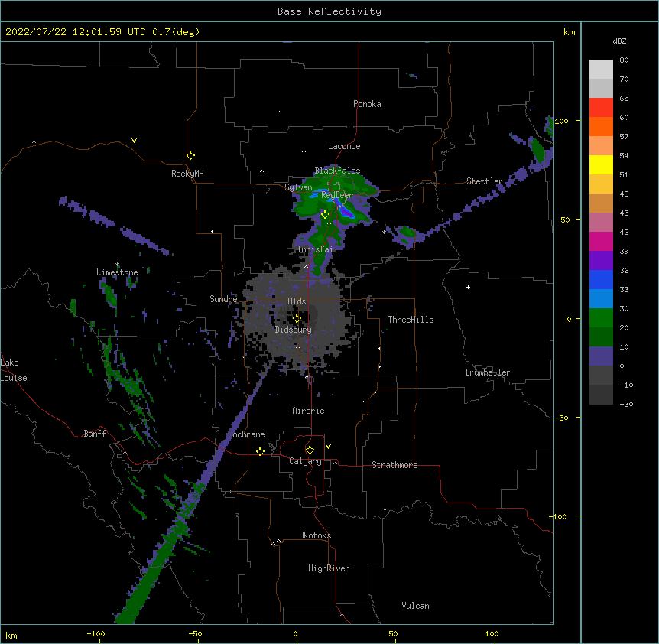Click the -50 tick on the right-hand axis
The image size is (659, 644).
[561, 418]
